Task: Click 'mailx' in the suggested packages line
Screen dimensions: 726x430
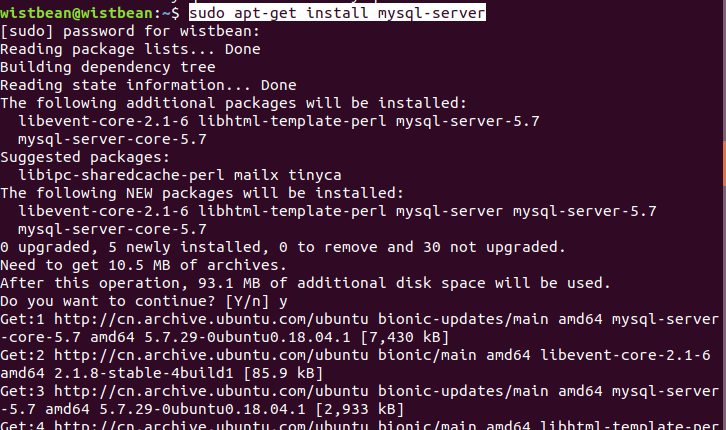Action: tap(256, 175)
